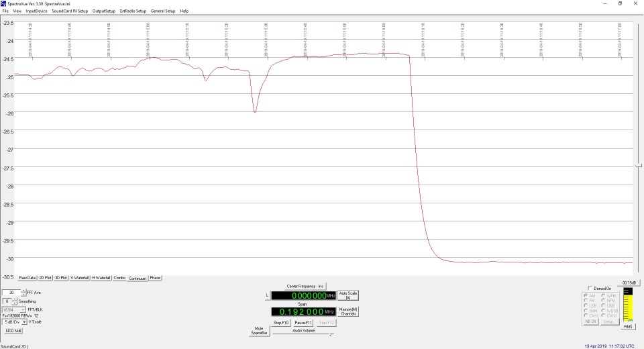The width and height of the screenshot is (644, 349).
Task: Click the span 0.192000 MHz display
Action: pos(303,311)
